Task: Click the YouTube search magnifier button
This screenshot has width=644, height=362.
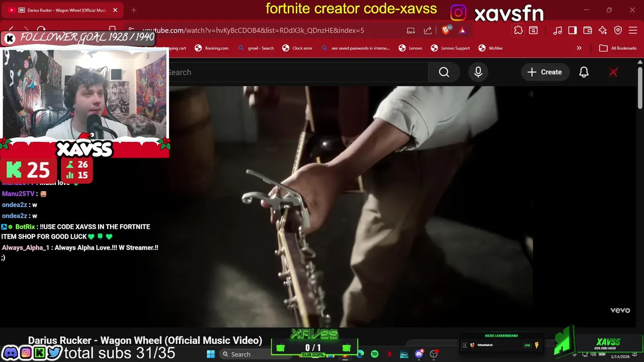Action: tap(444, 72)
